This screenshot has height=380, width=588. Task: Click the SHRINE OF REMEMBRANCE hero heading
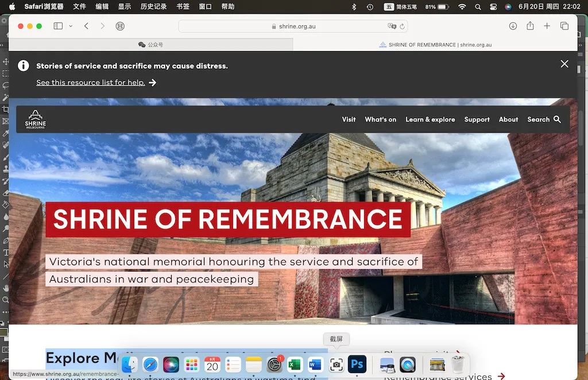[x=228, y=219]
